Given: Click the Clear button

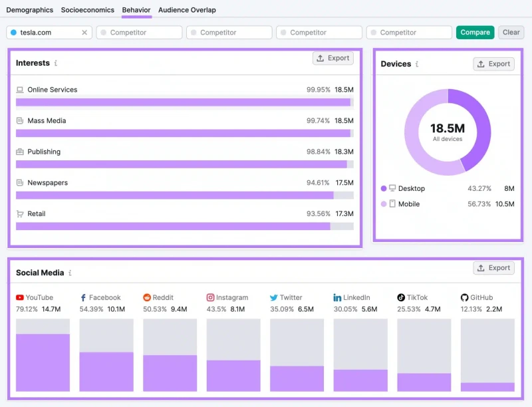Looking at the screenshot, I should click(x=511, y=32).
